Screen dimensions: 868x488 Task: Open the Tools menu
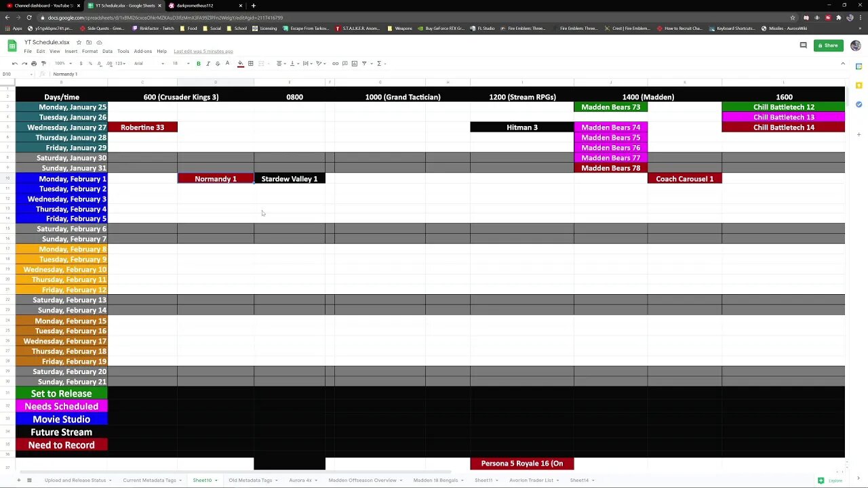click(123, 52)
